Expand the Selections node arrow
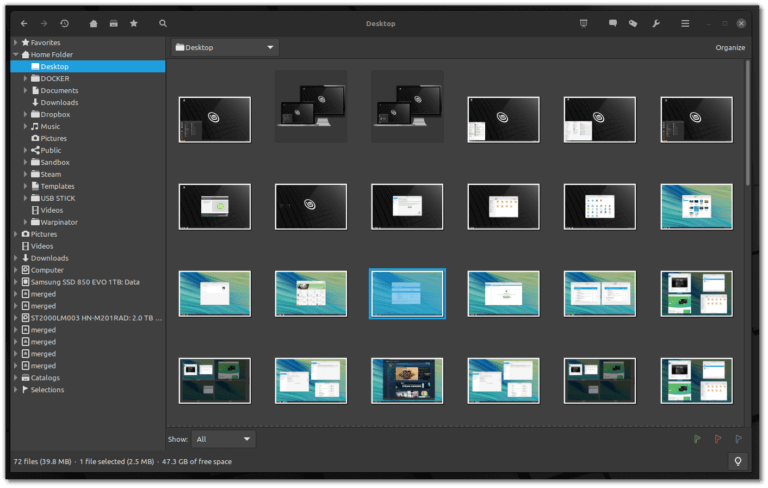Viewport: 768px width, 488px height. tap(16, 390)
